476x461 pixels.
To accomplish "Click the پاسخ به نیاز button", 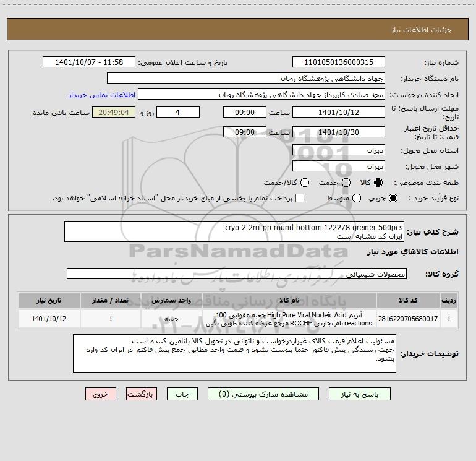I will coord(360,394).
